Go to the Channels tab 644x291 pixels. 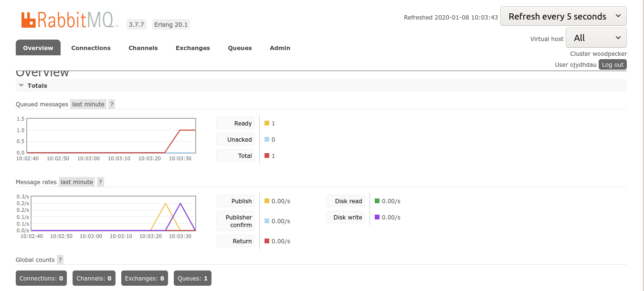143,48
